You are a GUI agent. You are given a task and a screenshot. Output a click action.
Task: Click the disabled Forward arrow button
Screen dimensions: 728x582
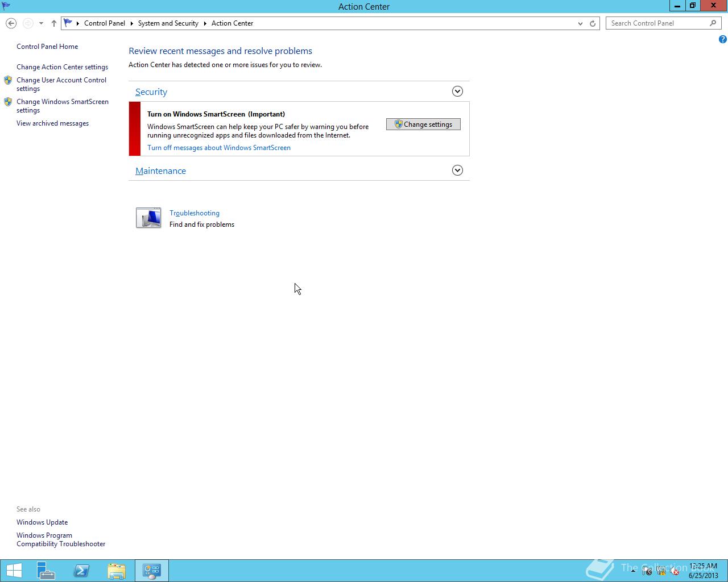pyautogui.click(x=28, y=23)
